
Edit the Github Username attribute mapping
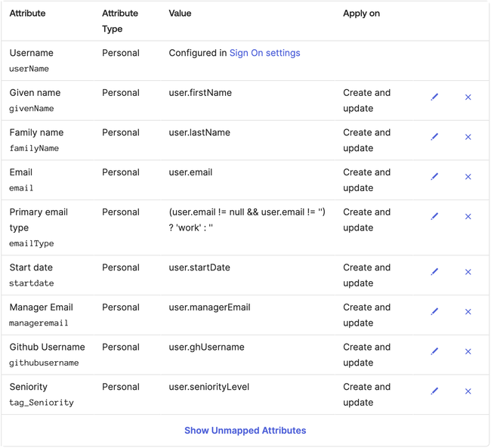pyautogui.click(x=434, y=351)
